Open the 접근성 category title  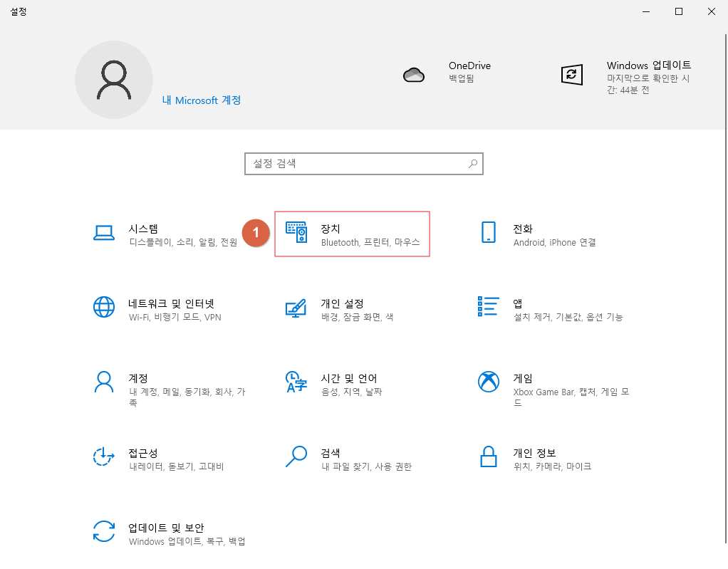(x=143, y=453)
